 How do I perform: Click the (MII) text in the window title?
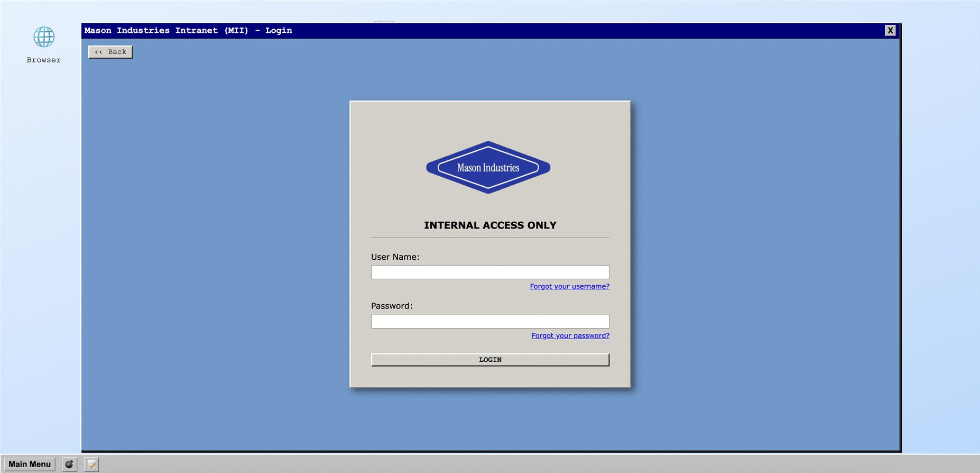(x=236, y=30)
